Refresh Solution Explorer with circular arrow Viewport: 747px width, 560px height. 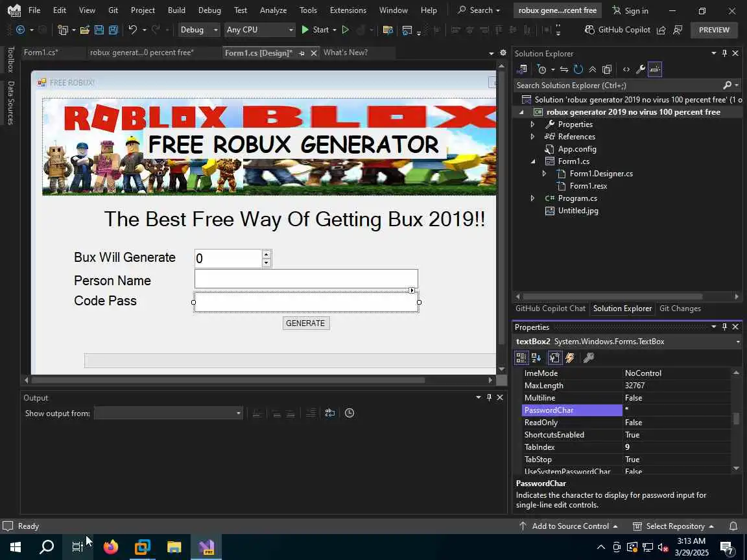click(578, 69)
